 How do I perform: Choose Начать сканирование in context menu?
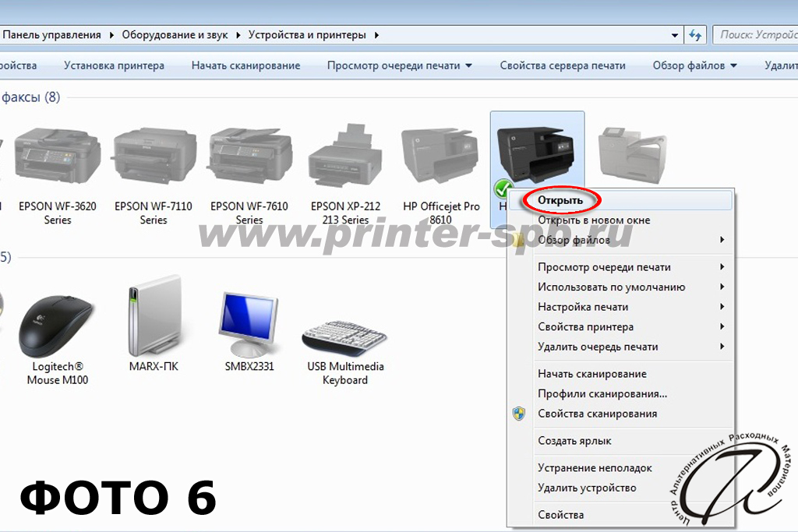(620, 374)
